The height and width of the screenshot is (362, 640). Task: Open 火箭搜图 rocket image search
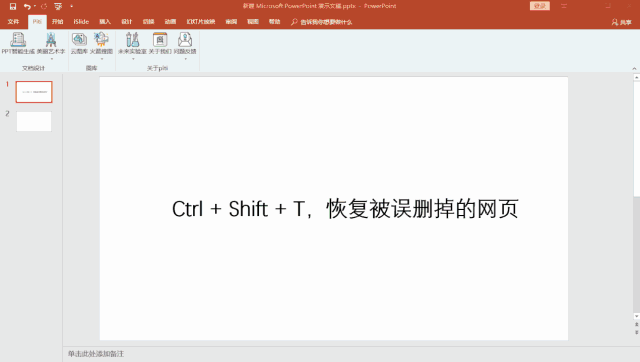coord(101,43)
